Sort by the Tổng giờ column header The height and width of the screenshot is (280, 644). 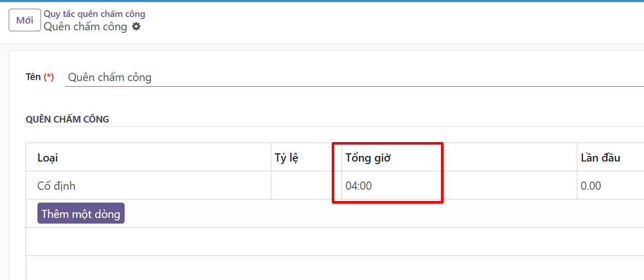[x=368, y=157]
